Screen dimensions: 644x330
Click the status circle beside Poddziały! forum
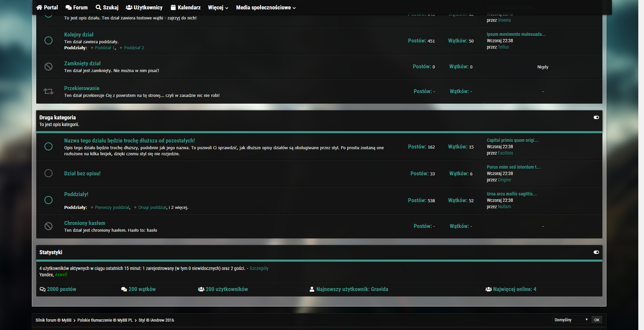point(48,200)
